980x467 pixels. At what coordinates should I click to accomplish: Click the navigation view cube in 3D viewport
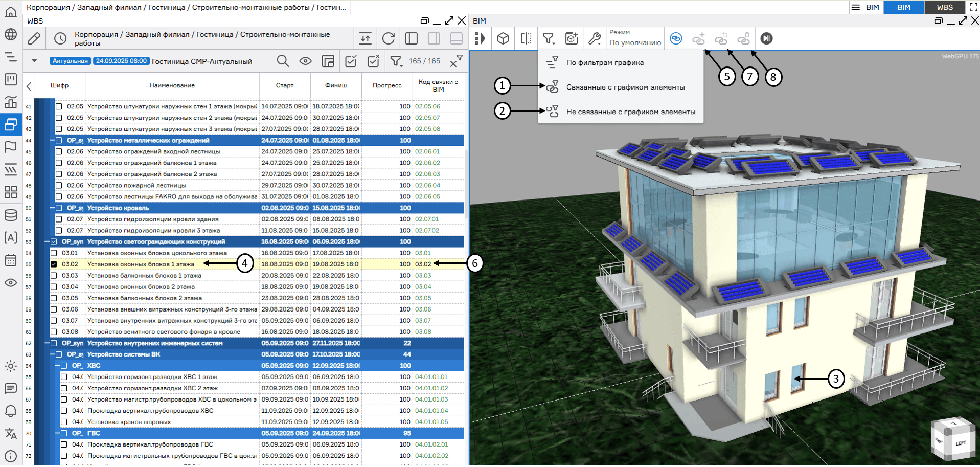point(953,438)
